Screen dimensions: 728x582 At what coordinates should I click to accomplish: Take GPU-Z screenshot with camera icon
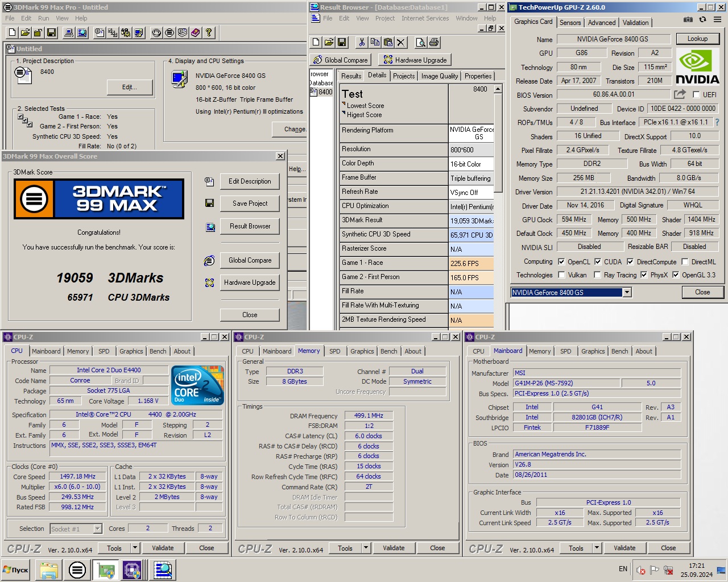[x=688, y=20]
